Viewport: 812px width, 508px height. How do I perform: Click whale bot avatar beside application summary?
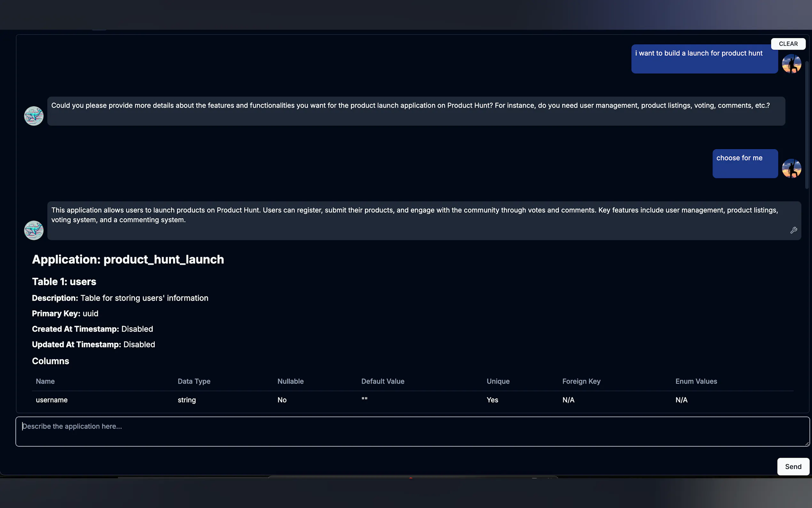34,230
